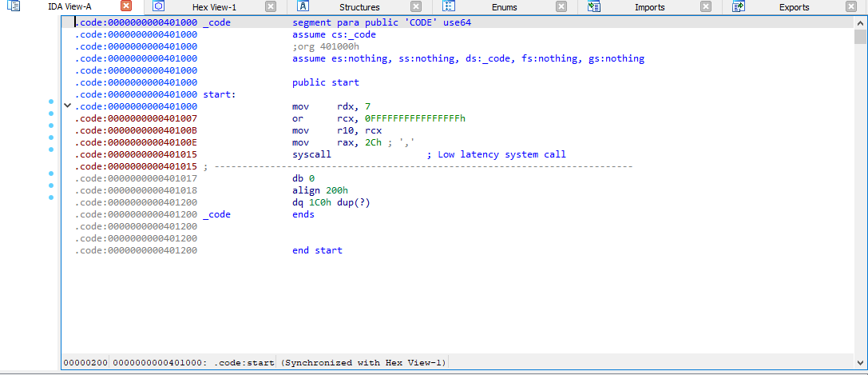Click the Exports tab icon
This screenshot has height=375, width=868.
(x=738, y=6)
